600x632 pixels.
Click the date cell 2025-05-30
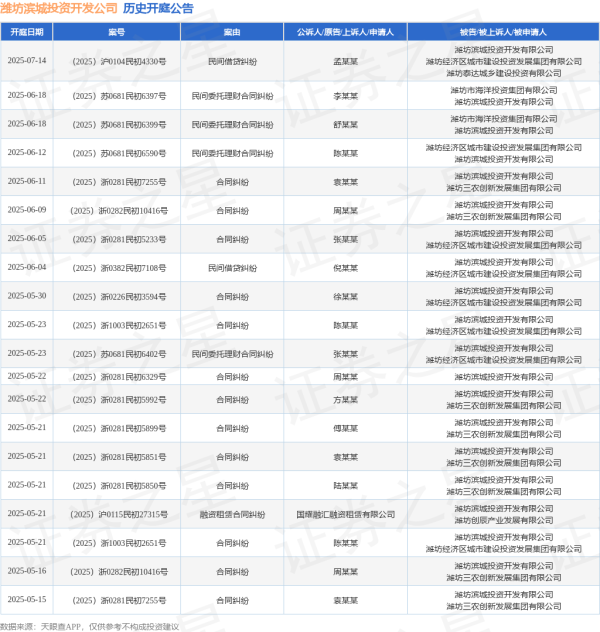click(27, 295)
